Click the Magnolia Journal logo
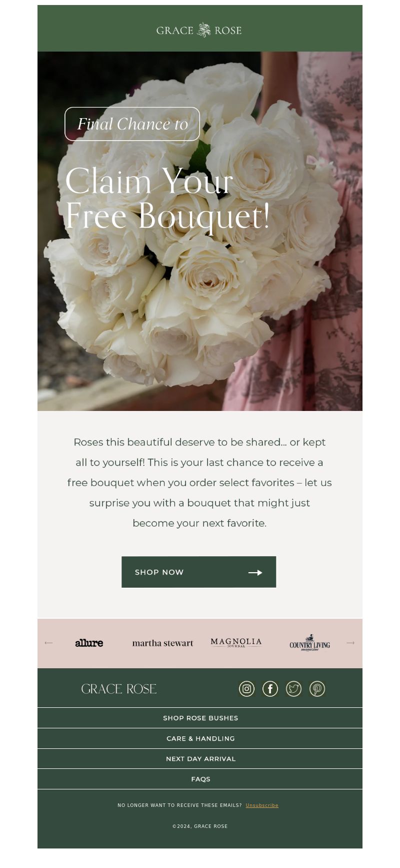 pos(236,643)
